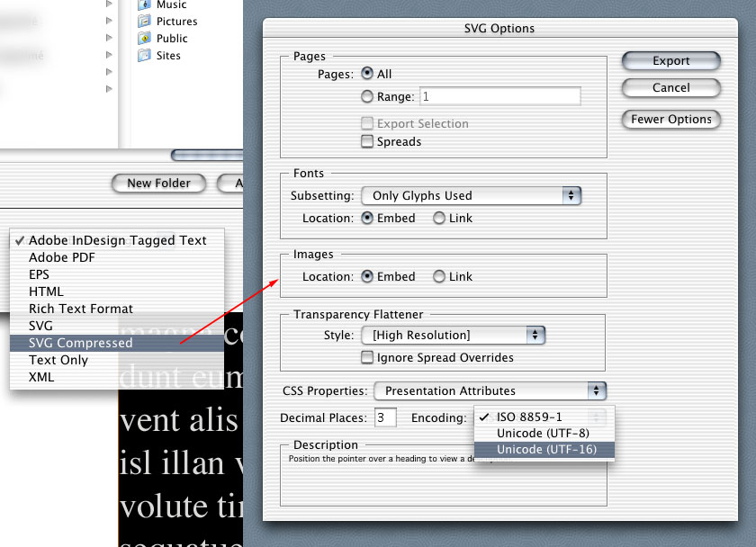Choose Adobe InDesign Tagged Text format

click(117, 240)
